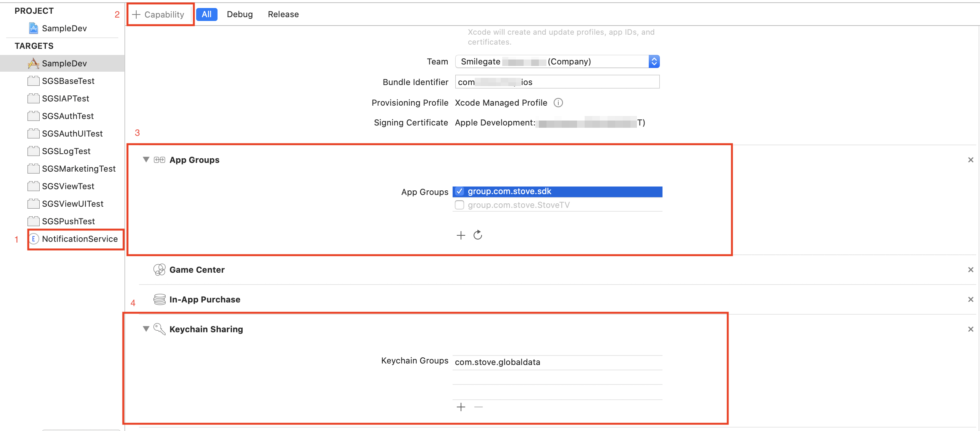The width and height of the screenshot is (980, 431).
Task: Click the Provisioning Profile info icon
Action: (x=558, y=103)
